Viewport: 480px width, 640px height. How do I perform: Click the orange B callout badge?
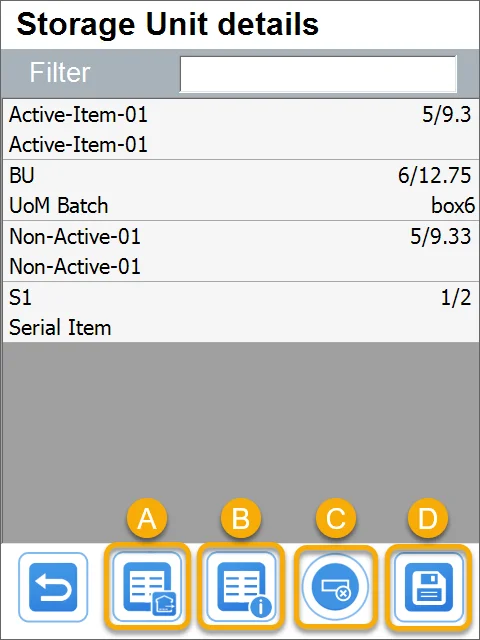241,519
